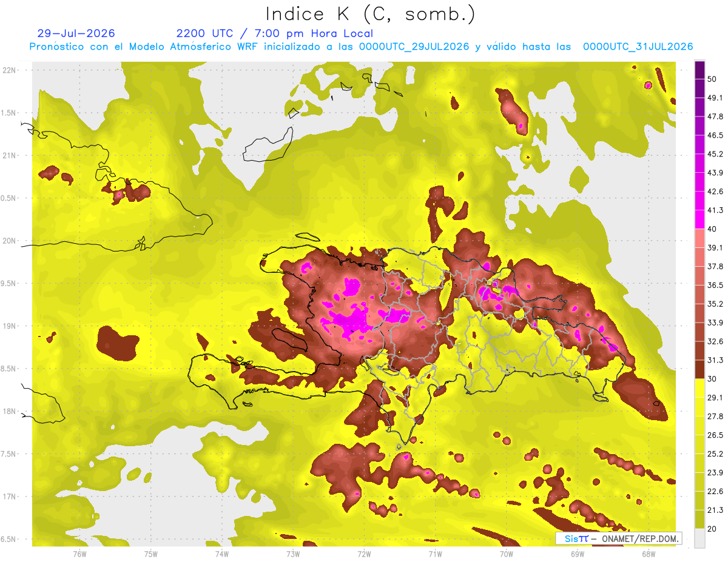Select the date label "29-Jul-2026"
The height and width of the screenshot is (562, 728).
click(76, 33)
